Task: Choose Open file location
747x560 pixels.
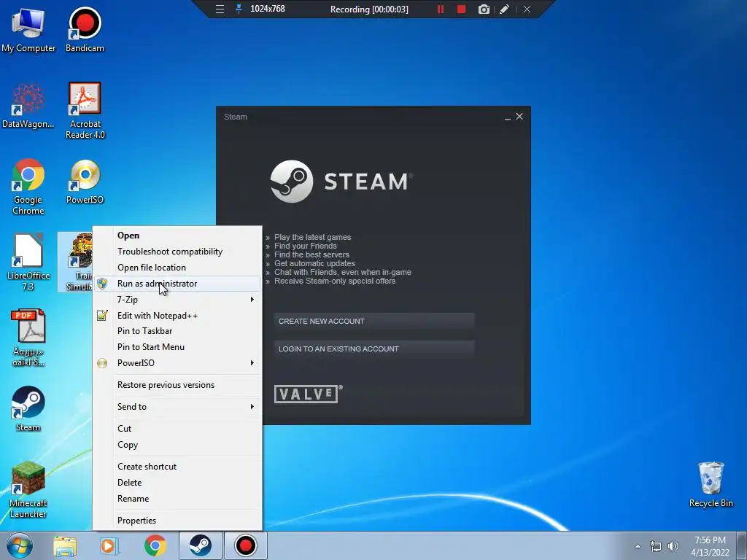Action: 177,268
